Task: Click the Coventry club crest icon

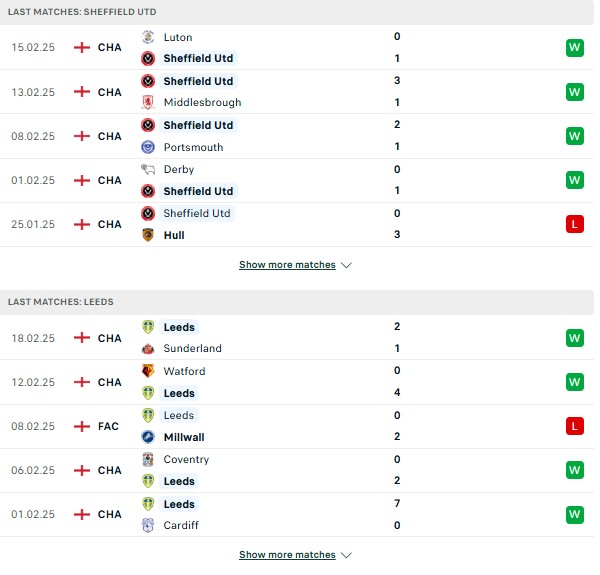Action: [148, 459]
